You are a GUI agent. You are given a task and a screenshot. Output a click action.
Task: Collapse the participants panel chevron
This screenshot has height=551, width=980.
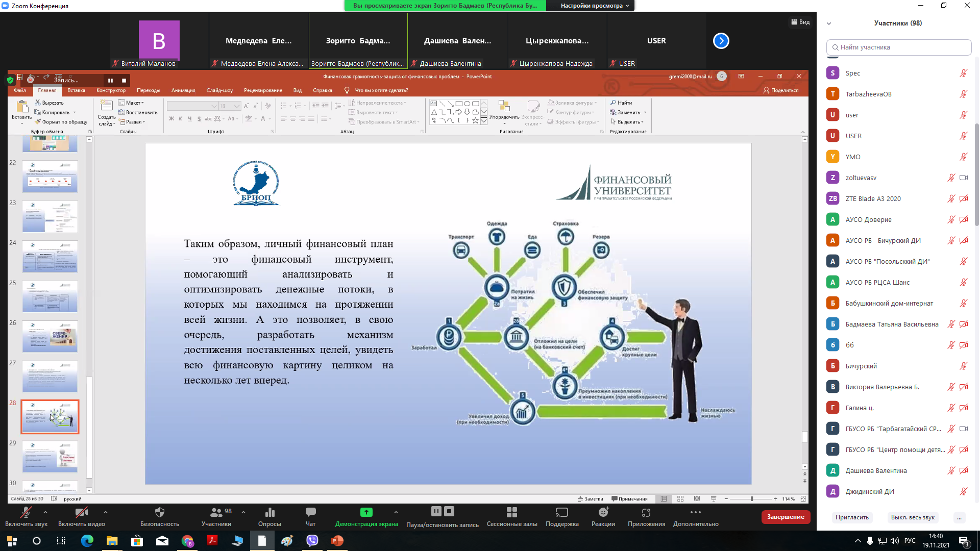pos(829,23)
